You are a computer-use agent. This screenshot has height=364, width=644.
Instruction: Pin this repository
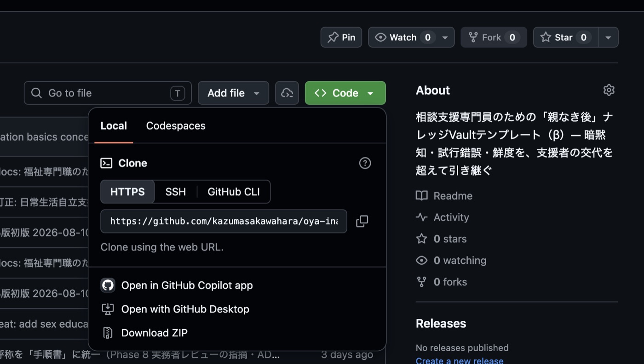[341, 37]
